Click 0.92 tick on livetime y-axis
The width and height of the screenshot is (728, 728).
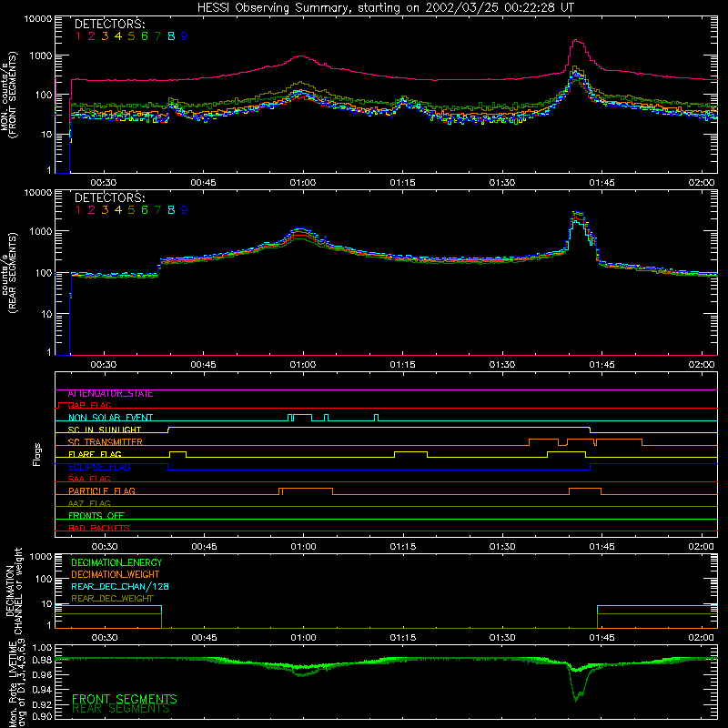pyautogui.click(x=42, y=704)
